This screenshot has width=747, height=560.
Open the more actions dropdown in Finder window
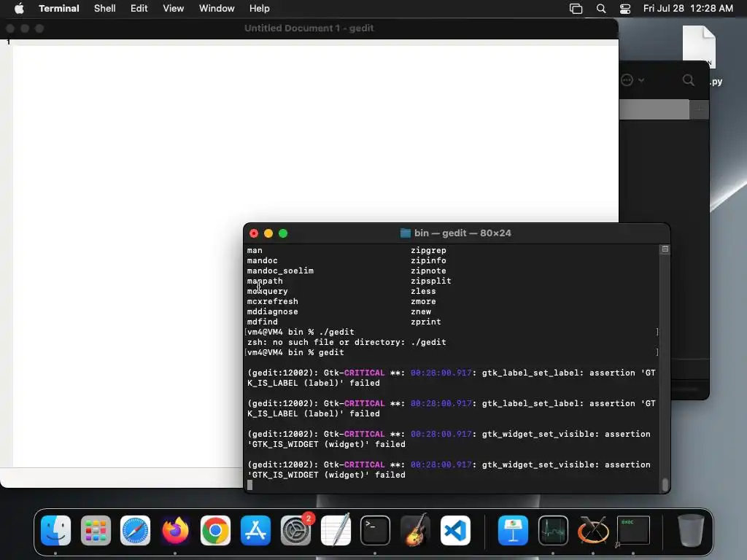tap(632, 80)
